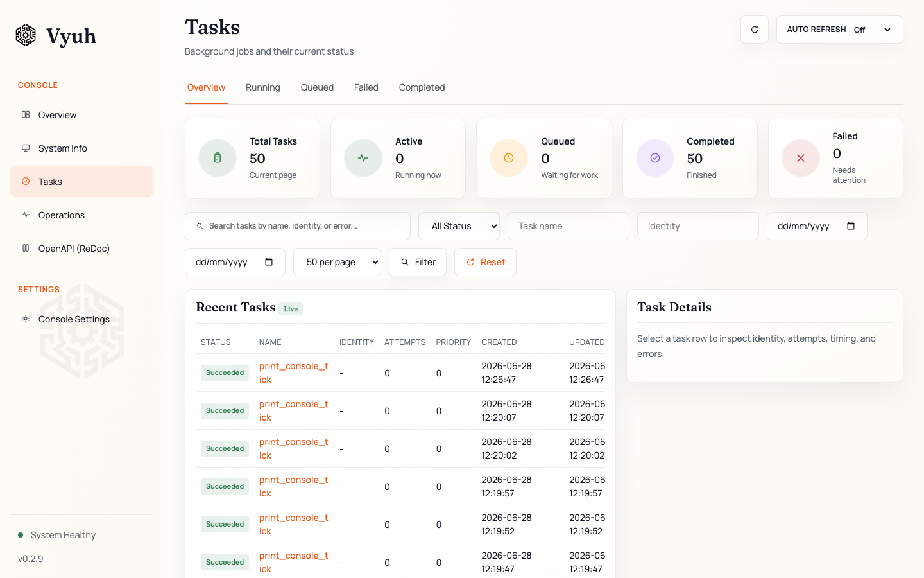This screenshot has height=578, width=924.
Task: Click the Task Details heading
Action: (x=674, y=307)
